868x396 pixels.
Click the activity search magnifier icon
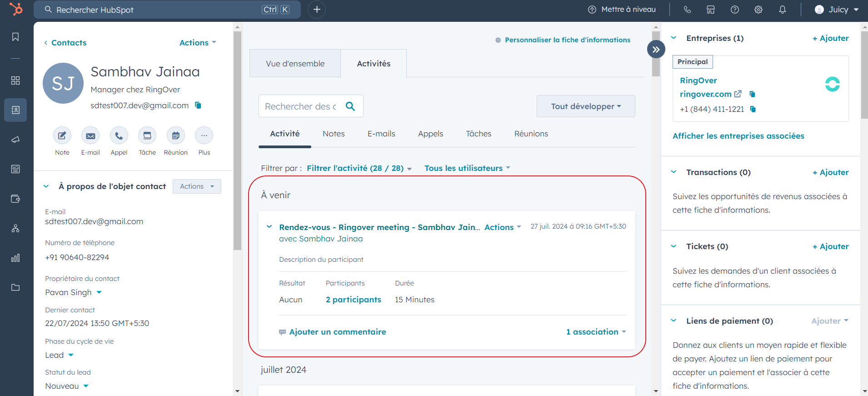pyautogui.click(x=350, y=106)
